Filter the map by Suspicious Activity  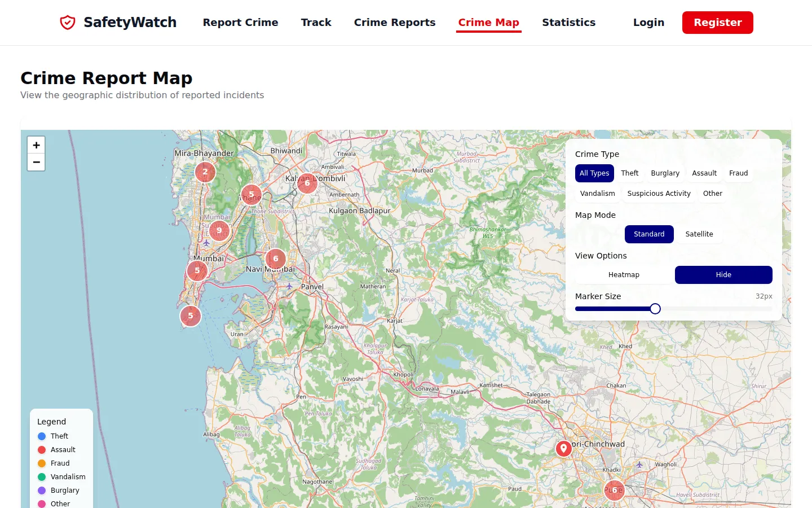pyautogui.click(x=659, y=194)
